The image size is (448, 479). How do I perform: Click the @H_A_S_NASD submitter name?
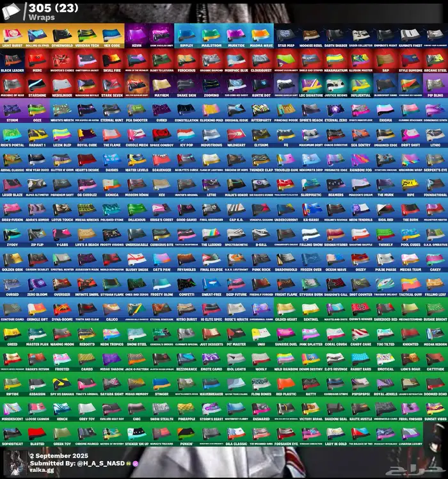click(100, 464)
